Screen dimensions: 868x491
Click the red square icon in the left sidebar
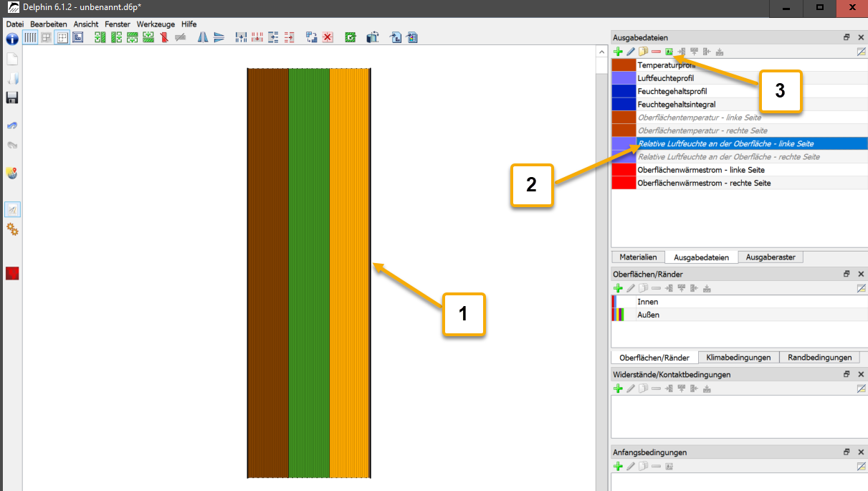(11, 273)
